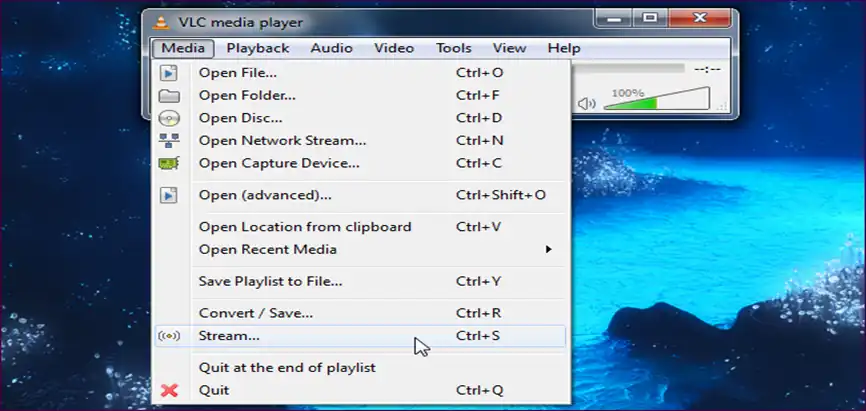The height and width of the screenshot is (411, 866).
Task: Close the VLC media player window
Action: [x=700, y=18]
